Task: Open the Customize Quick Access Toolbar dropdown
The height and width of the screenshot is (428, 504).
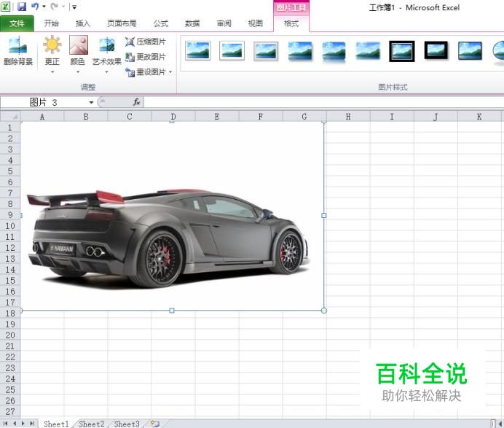Action: pyautogui.click(x=74, y=7)
